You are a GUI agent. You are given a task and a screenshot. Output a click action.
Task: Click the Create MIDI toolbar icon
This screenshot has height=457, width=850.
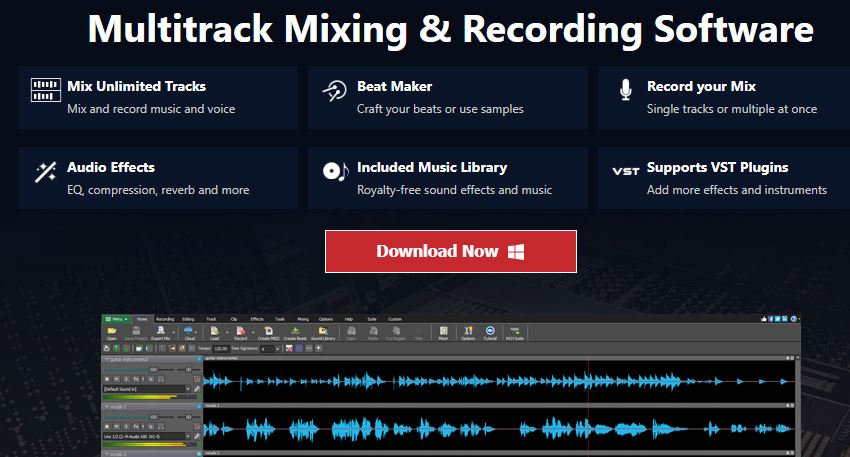click(x=268, y=333)
